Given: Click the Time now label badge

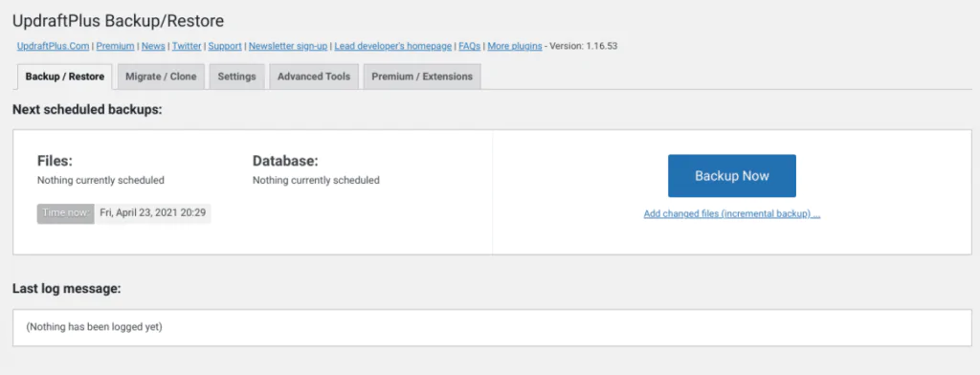Looking at the screenshot, I should [66, 213].
